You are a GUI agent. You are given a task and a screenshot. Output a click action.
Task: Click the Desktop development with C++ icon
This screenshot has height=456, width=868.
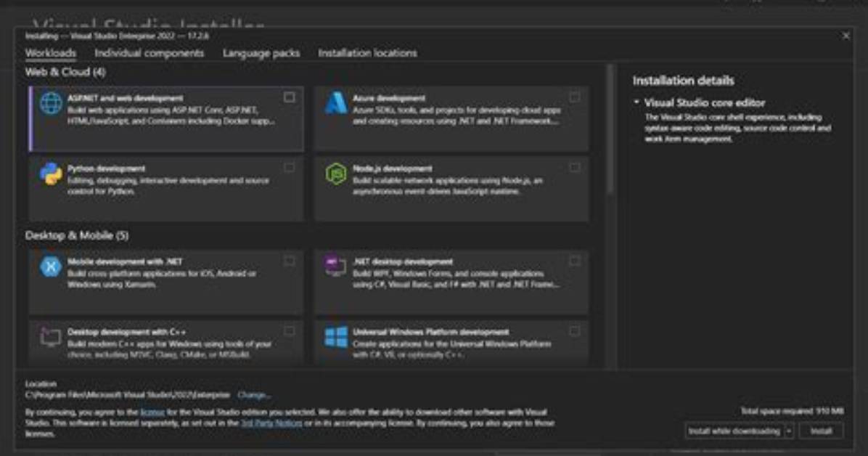coord(50,337)
